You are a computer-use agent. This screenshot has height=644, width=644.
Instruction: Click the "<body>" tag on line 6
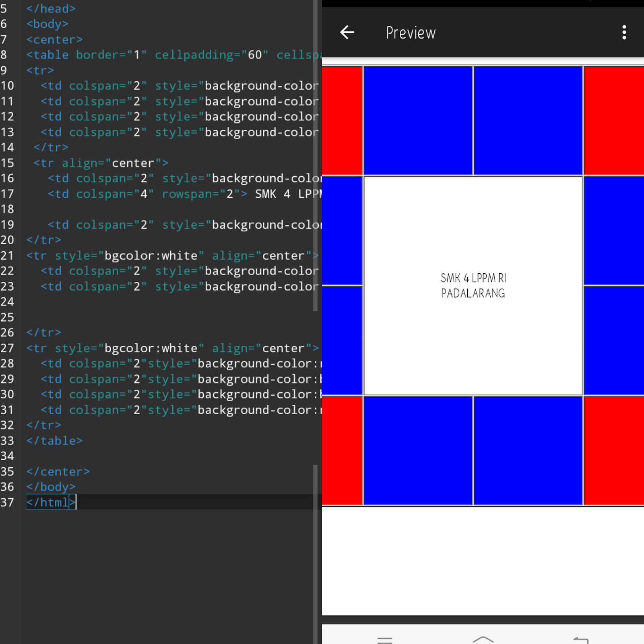pos(47,24)
